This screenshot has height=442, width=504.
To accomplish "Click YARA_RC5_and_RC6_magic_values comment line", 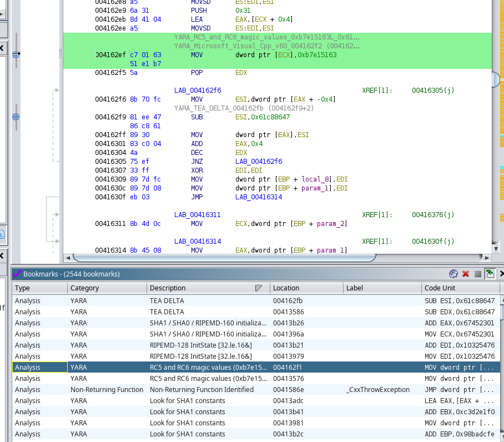I will [x=267, y=37].
